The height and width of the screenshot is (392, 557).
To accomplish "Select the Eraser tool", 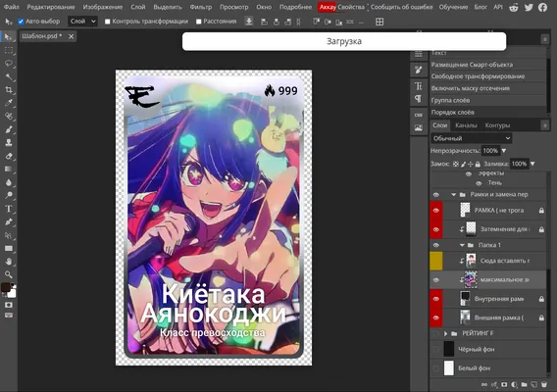I will 9,156.
